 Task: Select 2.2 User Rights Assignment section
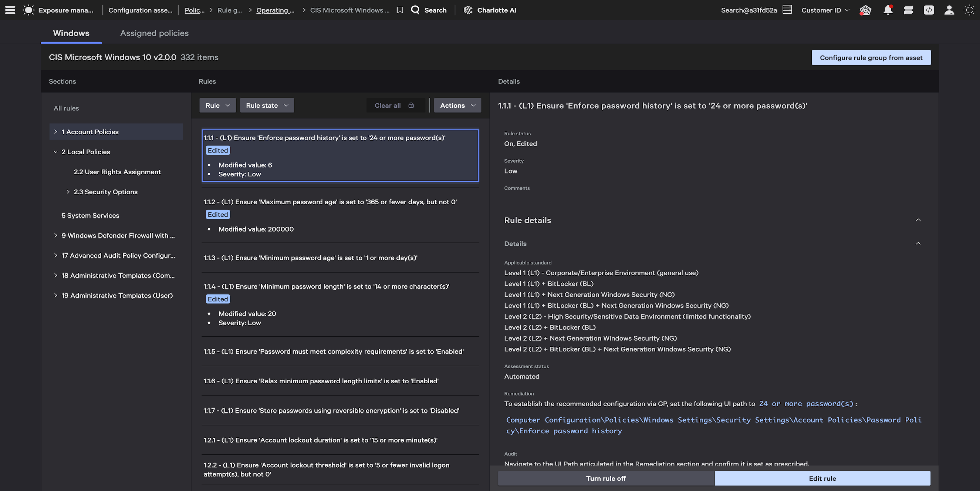tap(117, 172)
